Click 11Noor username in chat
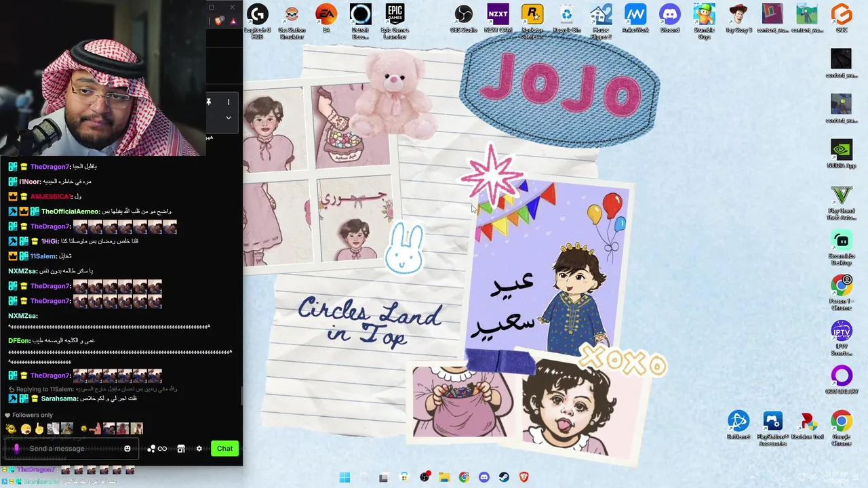868x488 pixels. [30, 182]
